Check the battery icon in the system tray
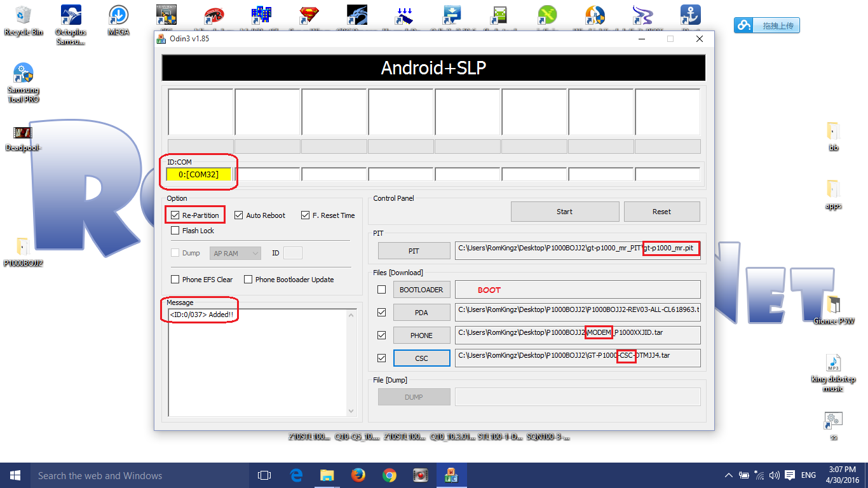The width and height of the screenshot is (868, 488). point(744,475)
